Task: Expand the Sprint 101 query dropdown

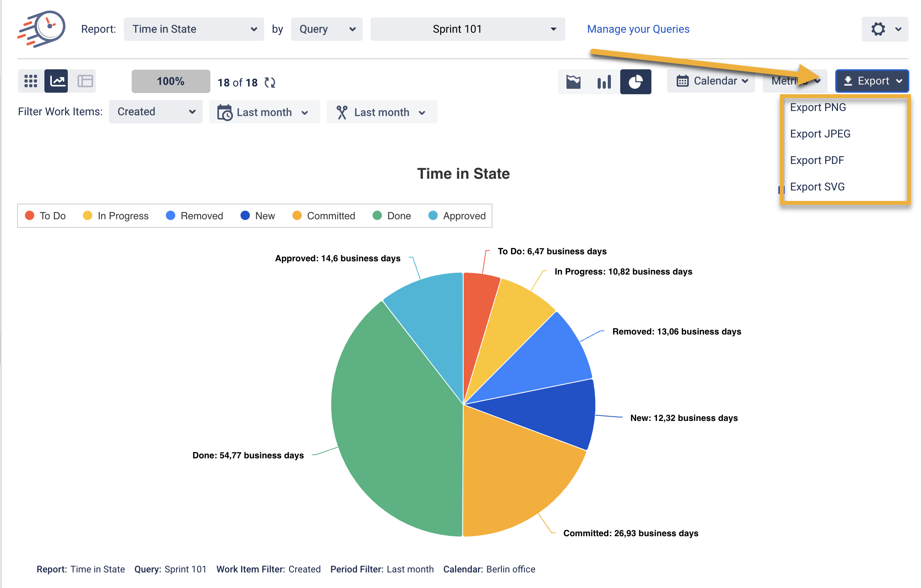Action: (467, 29)
